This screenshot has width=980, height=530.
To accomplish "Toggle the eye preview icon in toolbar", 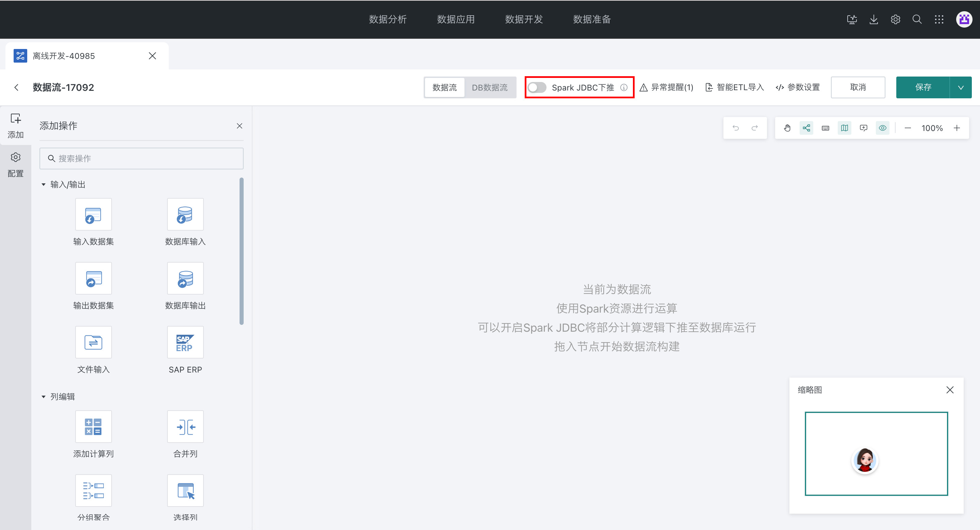I will point(882,128).
